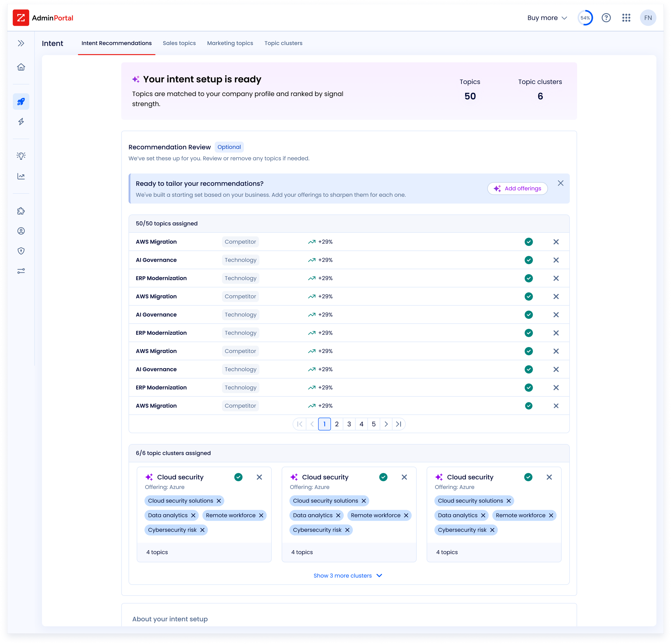This screenshot has width=671, height=644.
Task: Open the sliders settings sidebar icon
Action: [x=21, y=271]
